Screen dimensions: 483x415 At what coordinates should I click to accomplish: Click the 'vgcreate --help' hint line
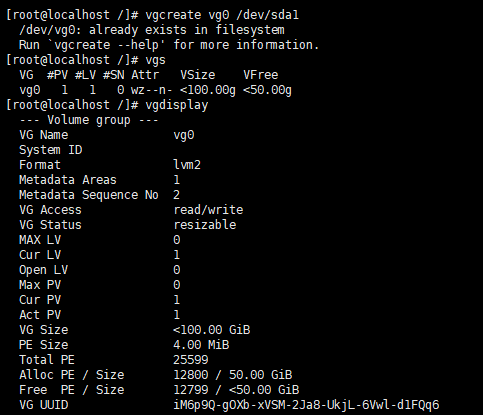click(x=169, y=45)
